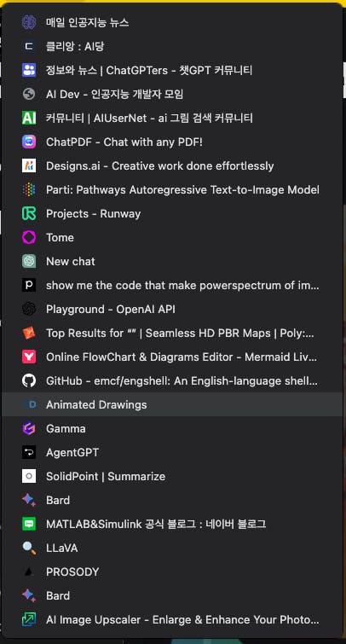Click the GitHub octocat icon
The height and width of the screenshot is (644, 346).
pyautogui.click(x=29, y=380)
